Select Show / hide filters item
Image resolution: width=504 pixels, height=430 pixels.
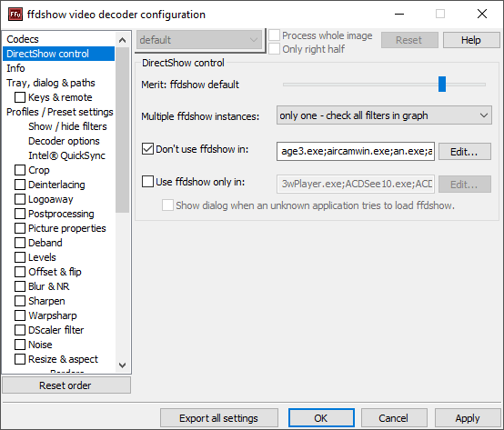click(67, 126)
